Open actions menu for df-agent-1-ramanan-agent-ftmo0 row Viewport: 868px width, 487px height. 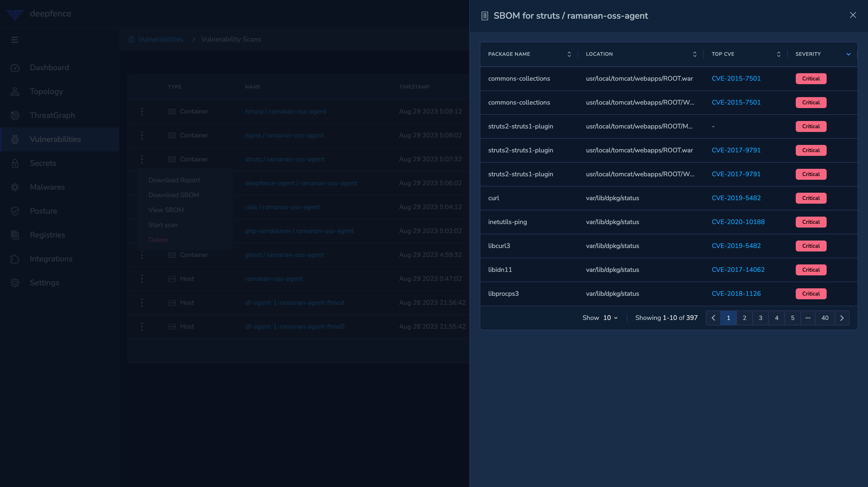[x=142, y=326]
